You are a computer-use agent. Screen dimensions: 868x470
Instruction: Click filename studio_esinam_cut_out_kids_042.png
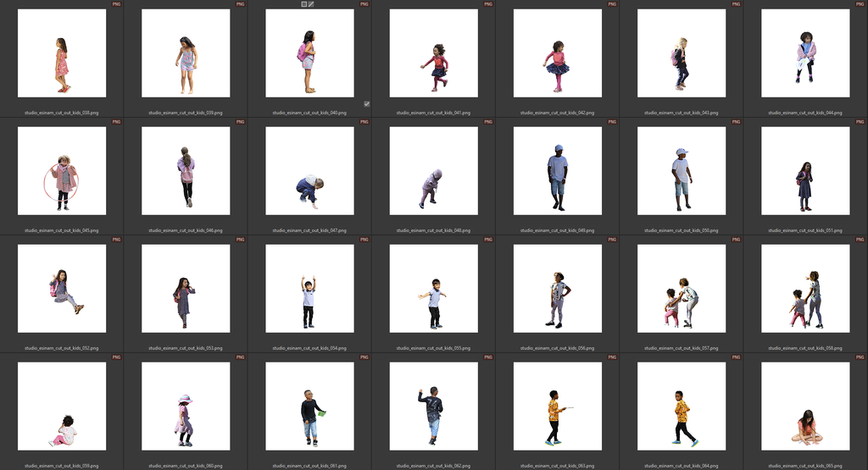pos(557,113)
